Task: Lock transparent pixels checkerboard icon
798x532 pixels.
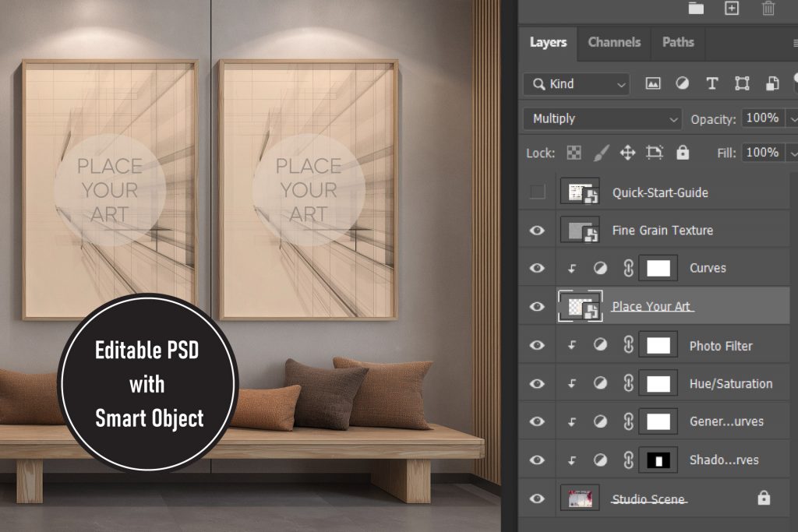Action: [574, 153]
